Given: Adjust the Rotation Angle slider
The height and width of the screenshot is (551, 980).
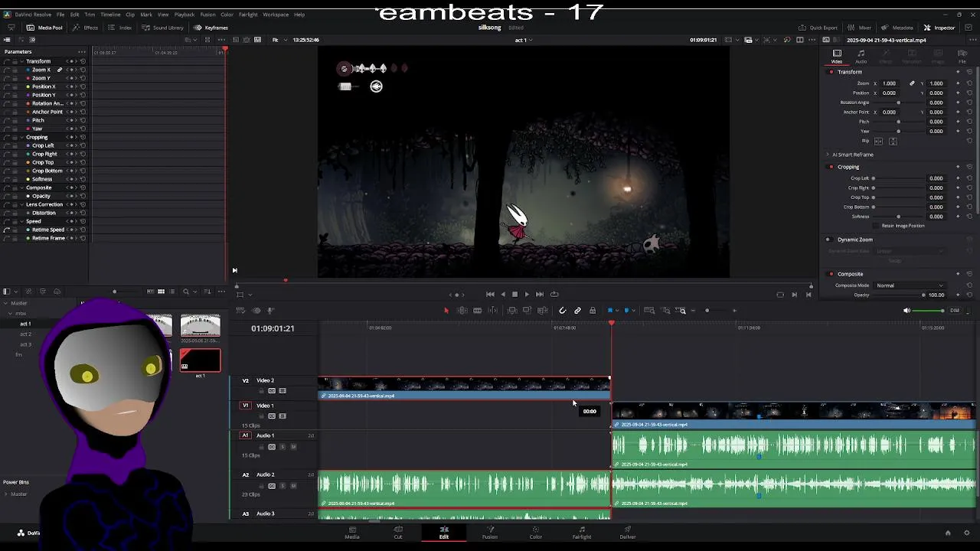Looking at the screenshot, I should 898,103.
